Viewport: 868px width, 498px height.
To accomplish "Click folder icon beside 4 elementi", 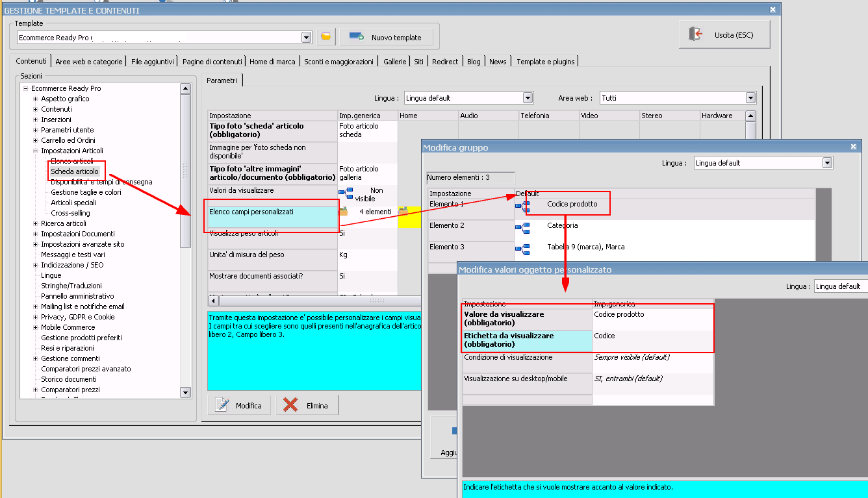I will click(344, 211).
